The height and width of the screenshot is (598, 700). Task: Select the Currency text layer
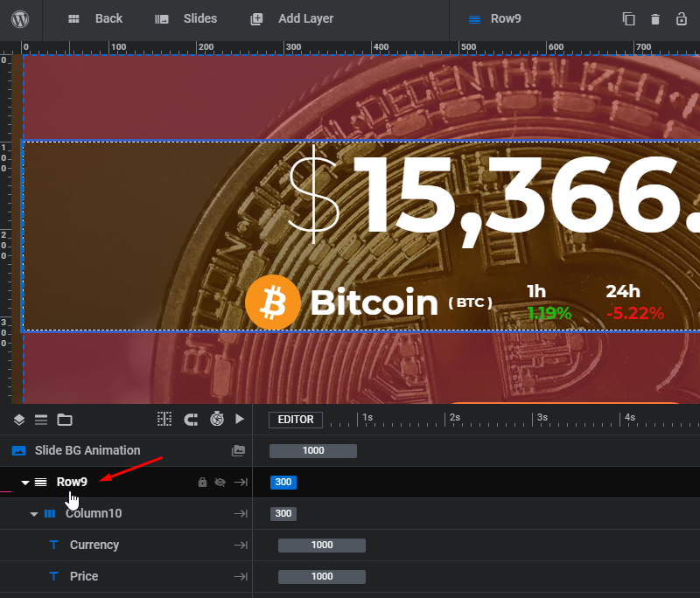[x=94, y=545]
